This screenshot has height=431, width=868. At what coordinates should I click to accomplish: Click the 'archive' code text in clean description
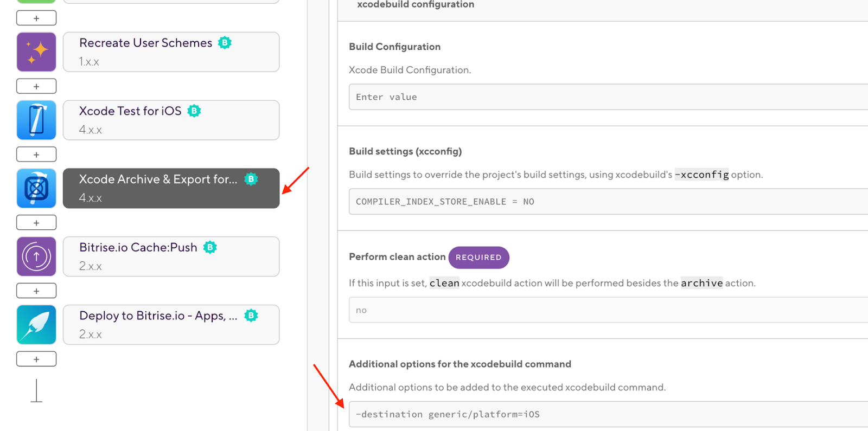(701, 283)
